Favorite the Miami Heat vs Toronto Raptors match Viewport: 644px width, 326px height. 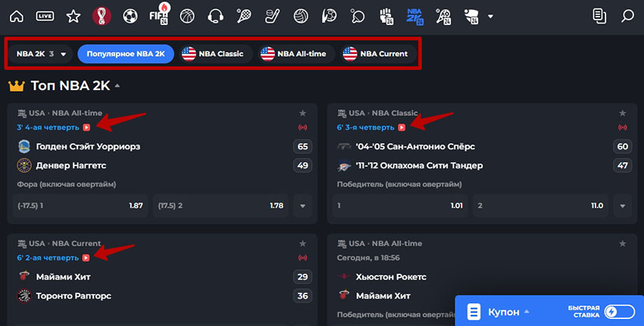coord(303,243)
